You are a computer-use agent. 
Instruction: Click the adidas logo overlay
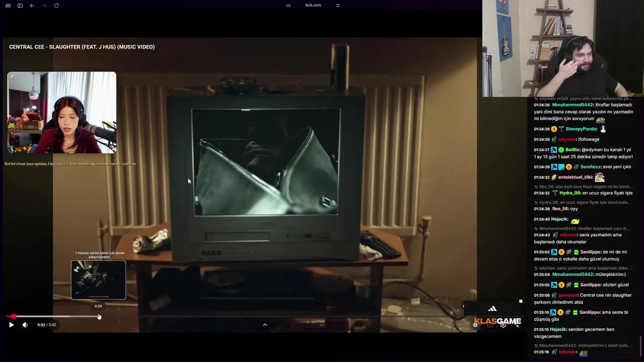[x=492, y=309]
